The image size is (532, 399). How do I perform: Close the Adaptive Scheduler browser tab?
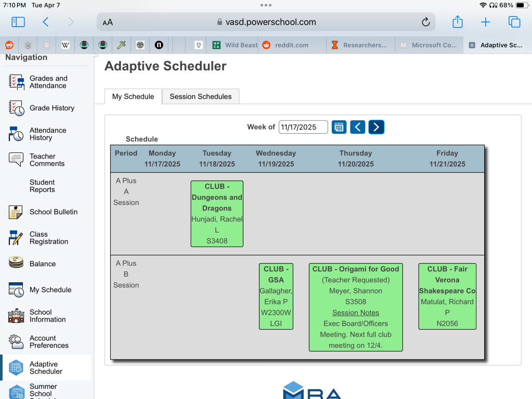click(472, 45)
